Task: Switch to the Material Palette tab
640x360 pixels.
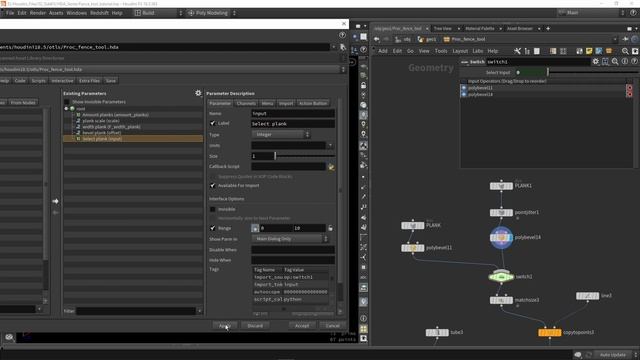Action: pyautogui.click(x=480, y=29)
